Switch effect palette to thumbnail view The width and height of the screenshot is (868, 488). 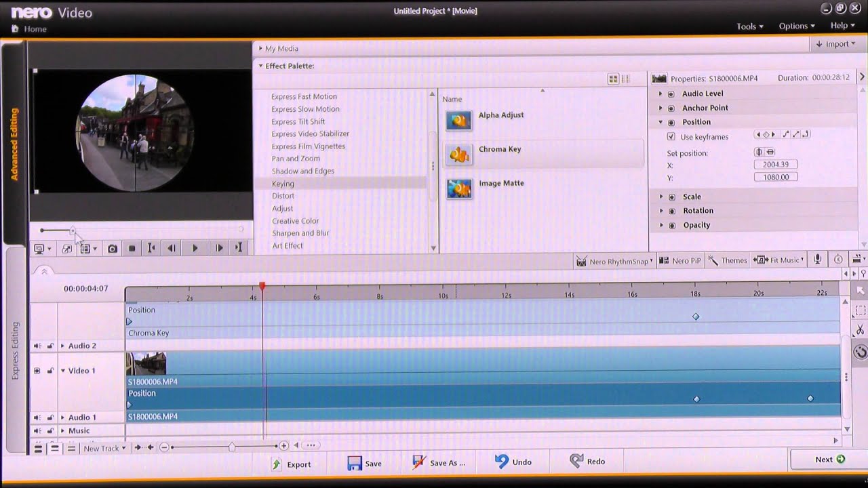pyautogui.click(x=613, y=79)
